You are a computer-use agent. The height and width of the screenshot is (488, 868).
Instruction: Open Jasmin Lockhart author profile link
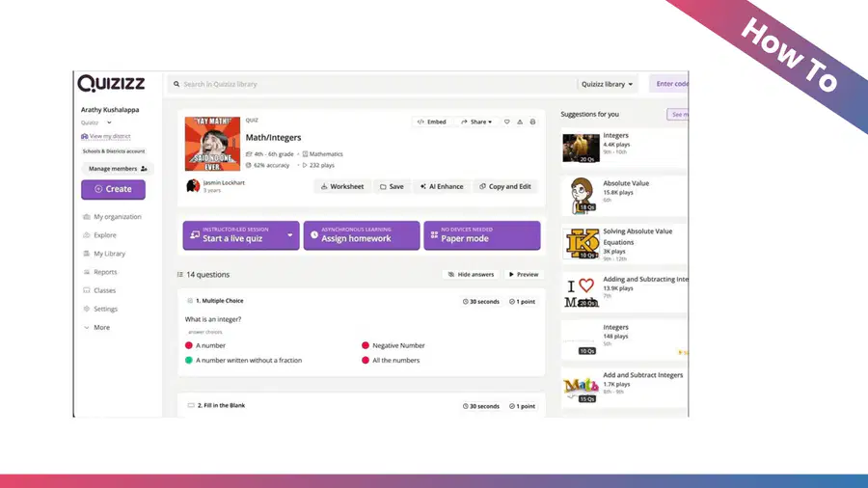(224, 182)
